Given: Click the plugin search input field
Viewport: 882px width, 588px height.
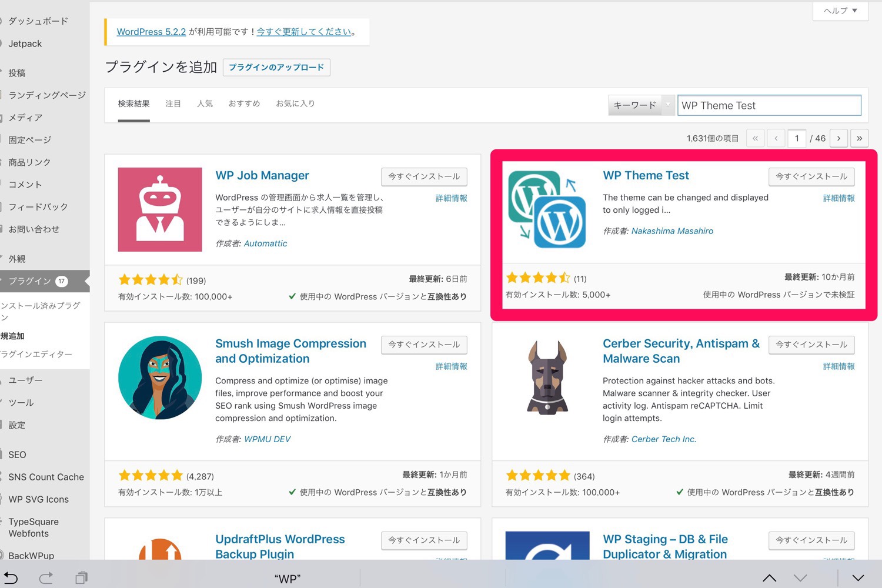Looking at the screenshot, I should pyautogui.click(x=769, y=105).
